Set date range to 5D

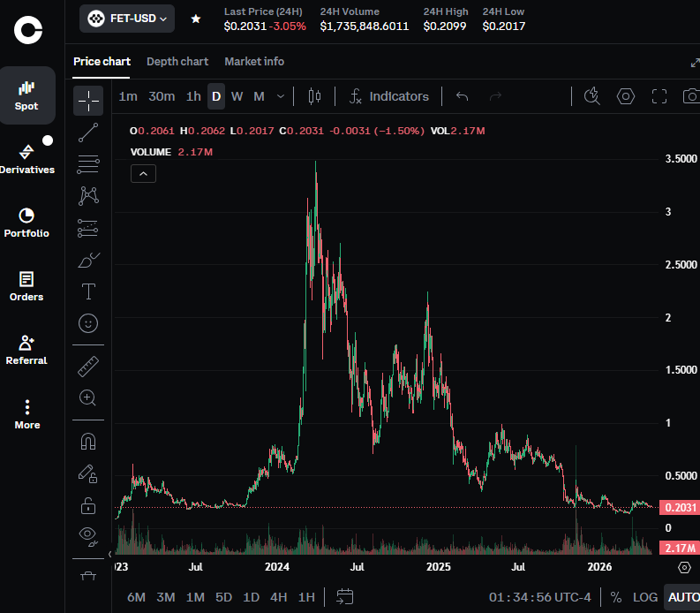point(223,597)
